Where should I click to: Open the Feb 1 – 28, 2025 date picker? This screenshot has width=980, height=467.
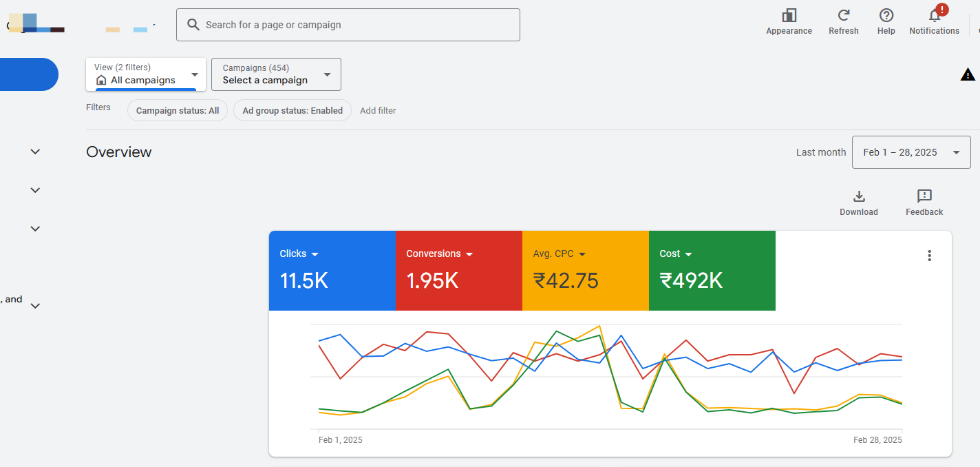[x=911, y=152]
